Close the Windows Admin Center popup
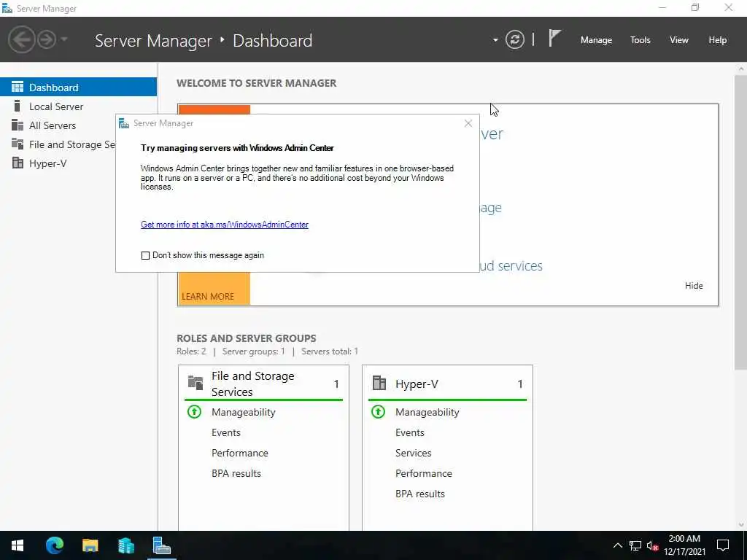Viewport: 747px width, 560px height. coord(468,123)
